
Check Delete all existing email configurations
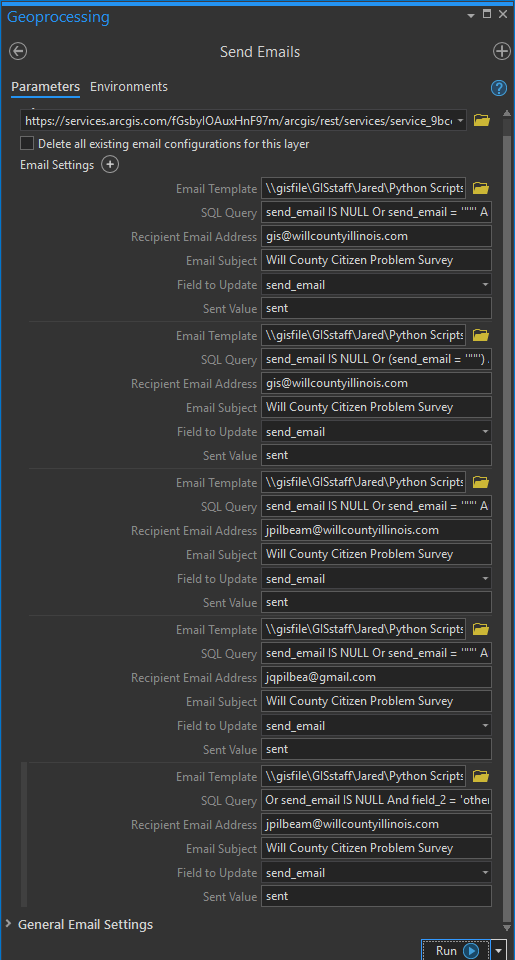pyautogui.click(x=27, y=143)
